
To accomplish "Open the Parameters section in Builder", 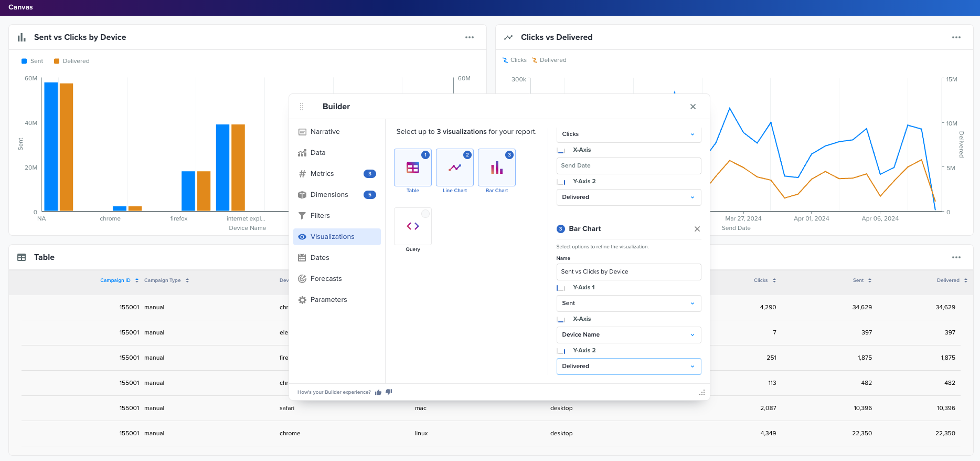I will click(x=337, y=300).
